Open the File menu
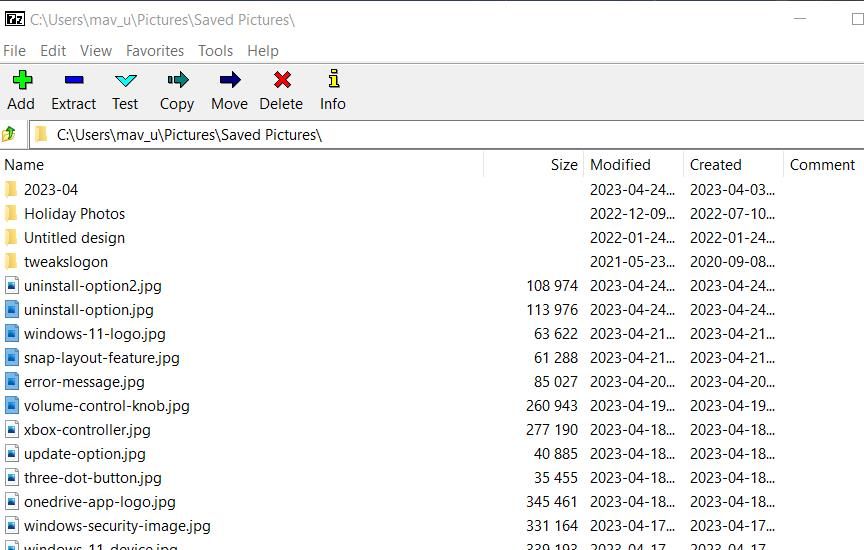Image resolution: width=864 pixels, height=550 pixels. tap(14, 51)
